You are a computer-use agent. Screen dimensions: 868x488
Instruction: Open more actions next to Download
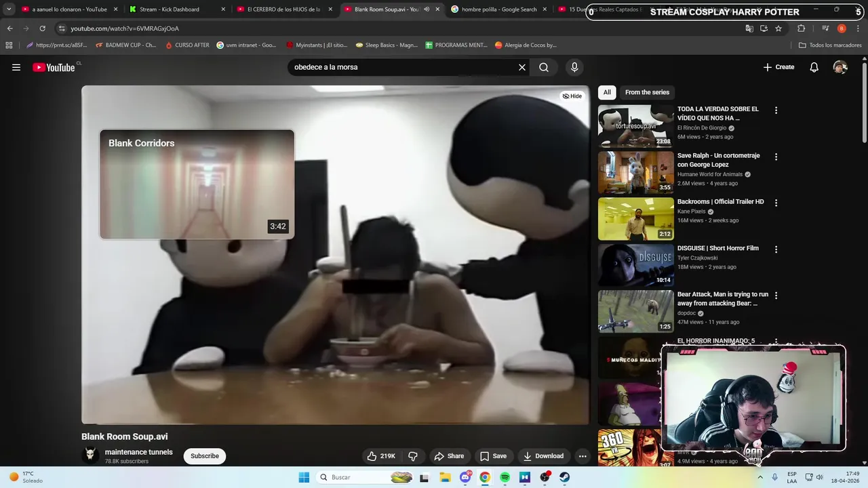[x=583, y=456]
